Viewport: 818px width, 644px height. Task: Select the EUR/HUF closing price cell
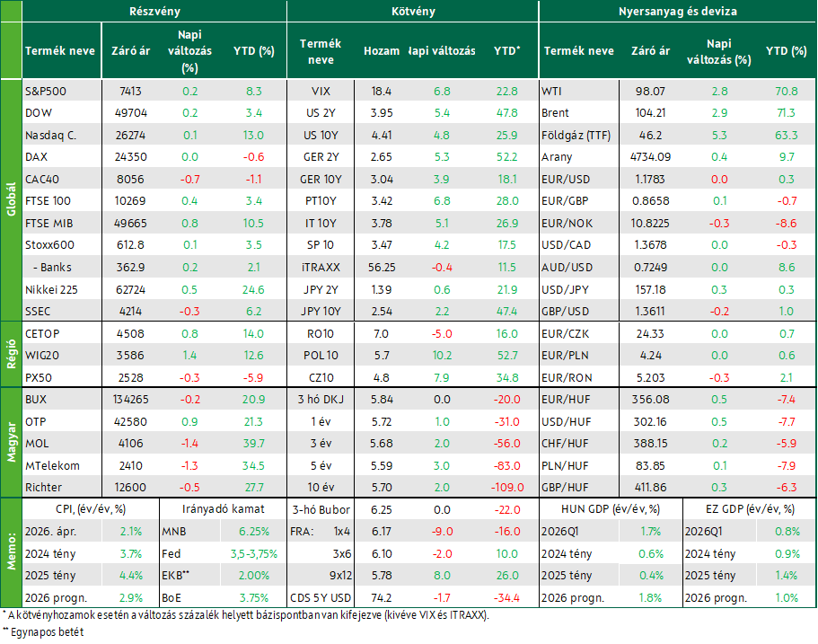click(x=650, y=399)
